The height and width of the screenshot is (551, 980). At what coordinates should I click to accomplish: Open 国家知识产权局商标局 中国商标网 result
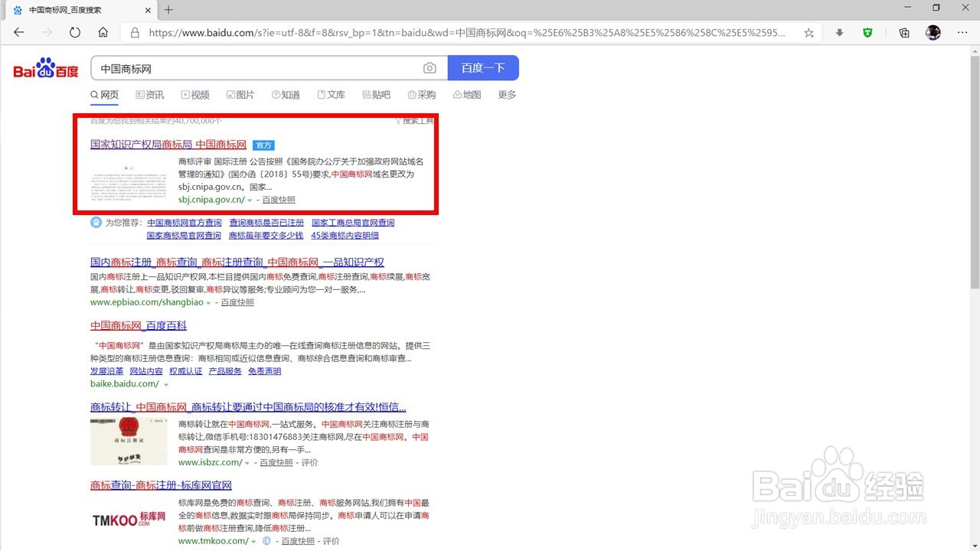[168, 145]
